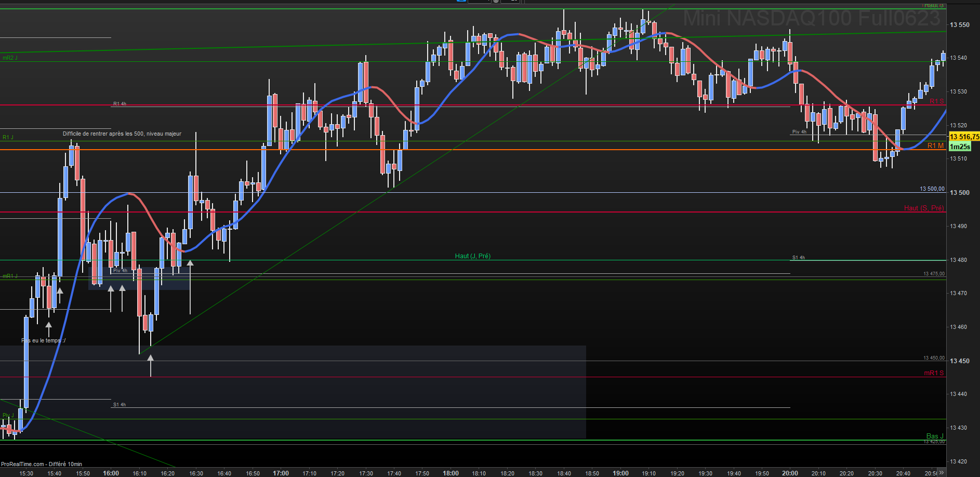Select the mR2 J pivot label
980x477 pixels.
[10, 58]
